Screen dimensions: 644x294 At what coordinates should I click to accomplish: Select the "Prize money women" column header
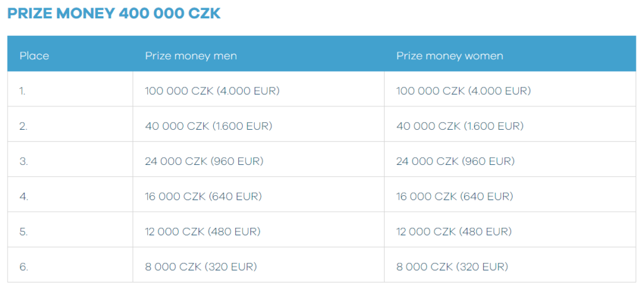[x=449, y=56]
